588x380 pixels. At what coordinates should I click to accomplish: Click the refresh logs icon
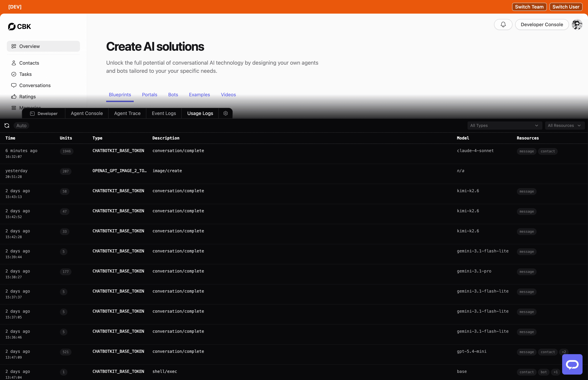(x=7, y=126)
